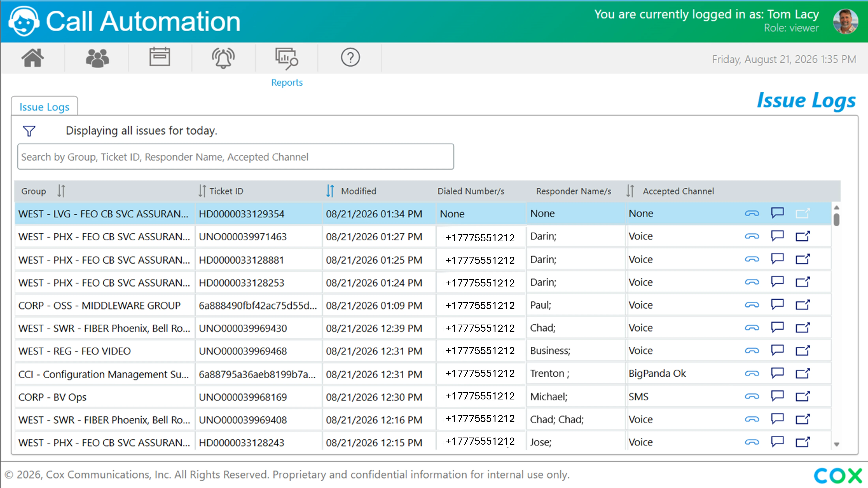Viewport: 868px width, 488px height.
Task: Open the Alerts bell icon
Action: (223, 58)
